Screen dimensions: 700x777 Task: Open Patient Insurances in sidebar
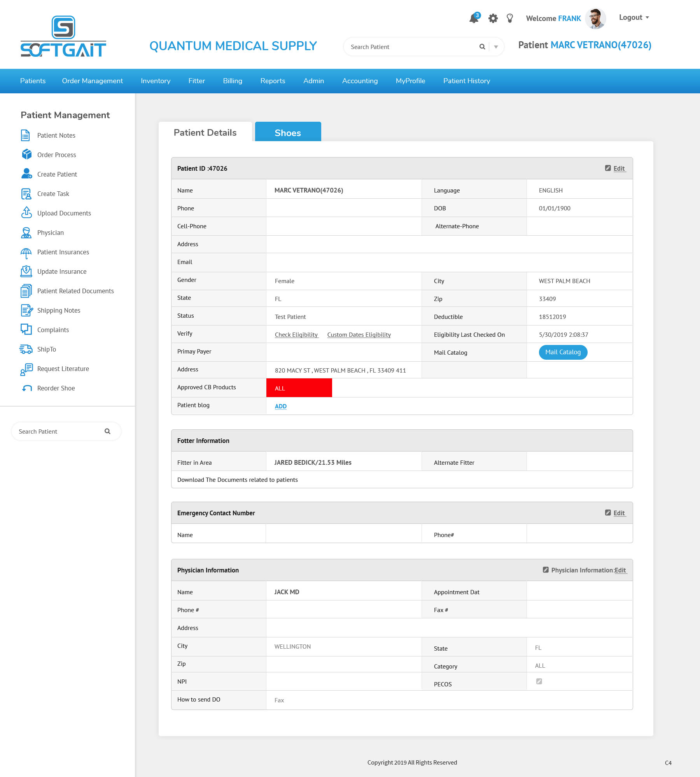coord(63,252)
